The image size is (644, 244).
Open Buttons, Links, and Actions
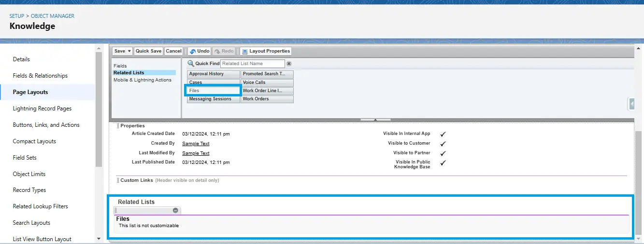click(46, 125)
